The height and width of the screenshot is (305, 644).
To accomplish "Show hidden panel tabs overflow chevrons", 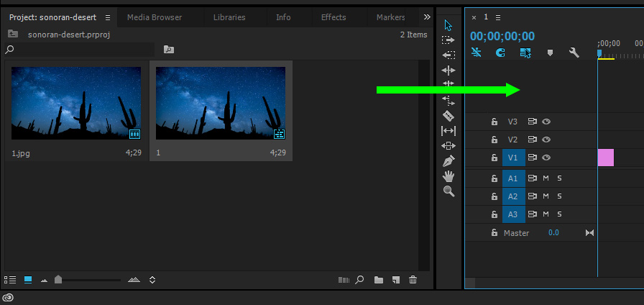I will coord(427,17).
